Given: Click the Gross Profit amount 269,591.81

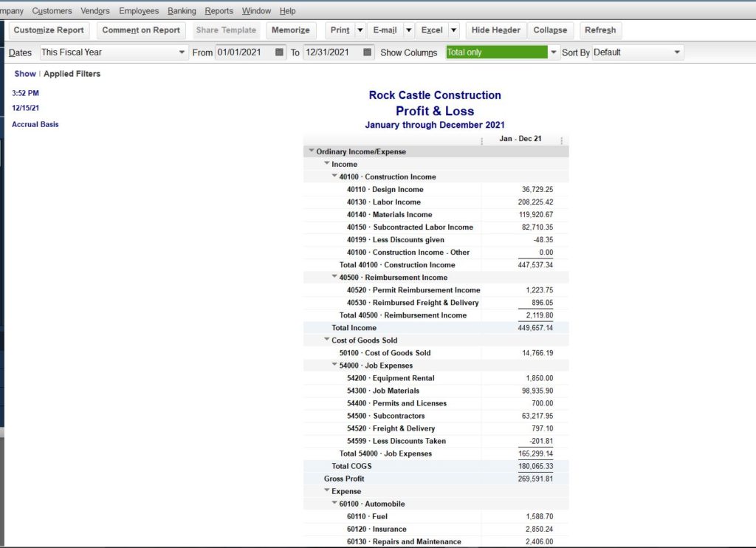Looking at the screenshot, I should [536, 479].
